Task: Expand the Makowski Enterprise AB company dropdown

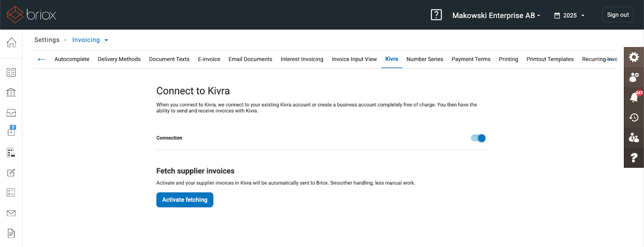Action: (496, 15)
